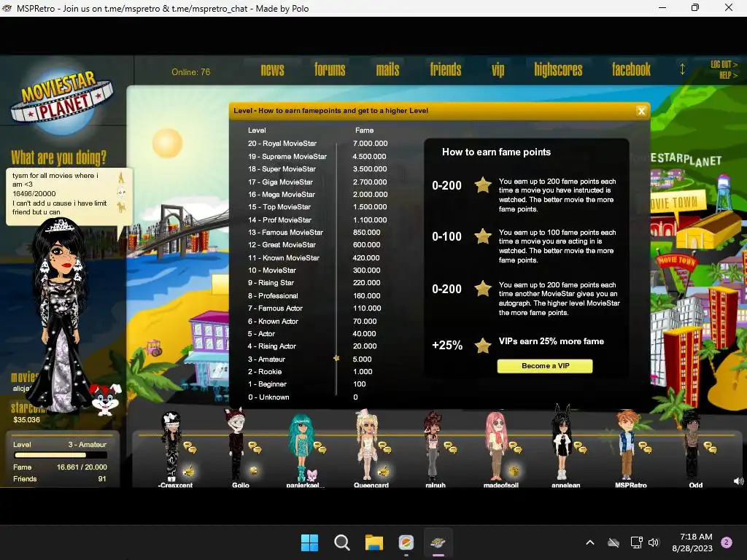Click panierkael's pink pet
Screen dimensions: 747x560
(x=312, y=475)
